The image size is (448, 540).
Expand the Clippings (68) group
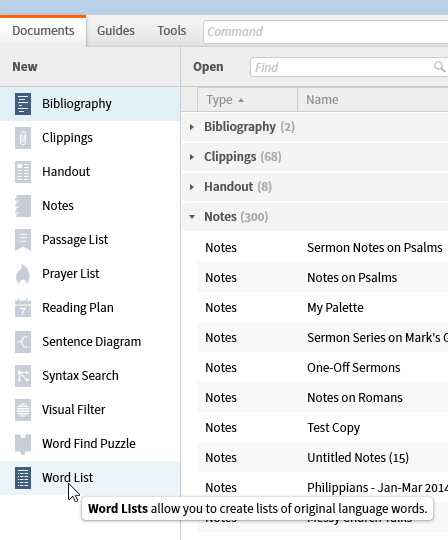pos(192,157)
